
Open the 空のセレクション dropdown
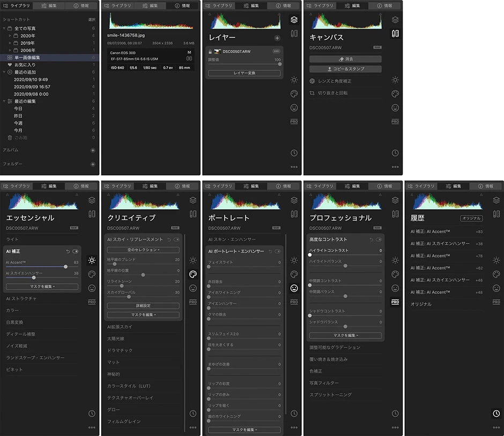(143, 250)
